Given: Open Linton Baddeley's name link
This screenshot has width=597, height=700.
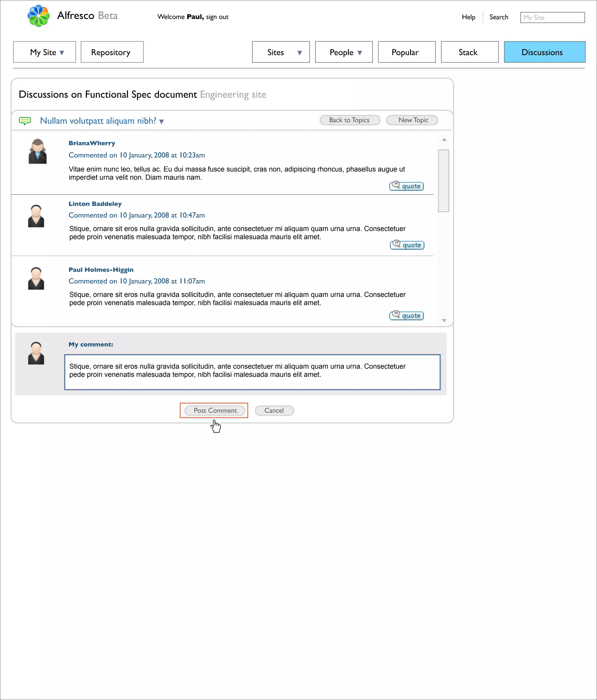Looking at the screenshot, I should tap(95, 204).
